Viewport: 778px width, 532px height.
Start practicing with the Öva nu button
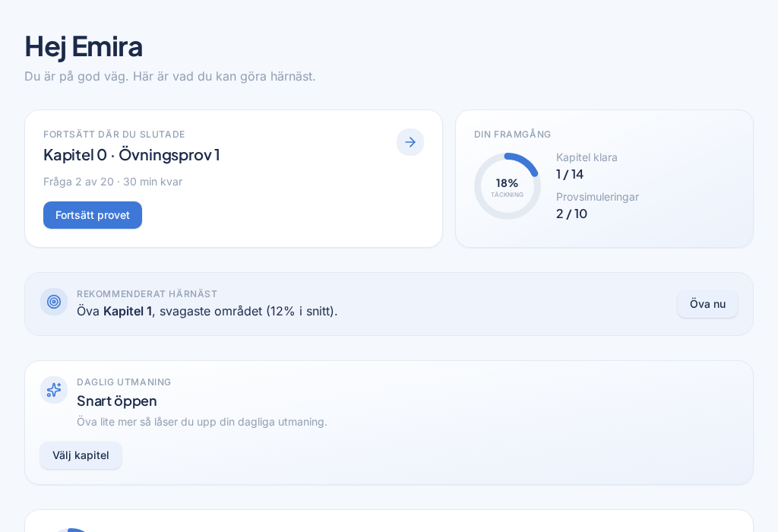707,304
